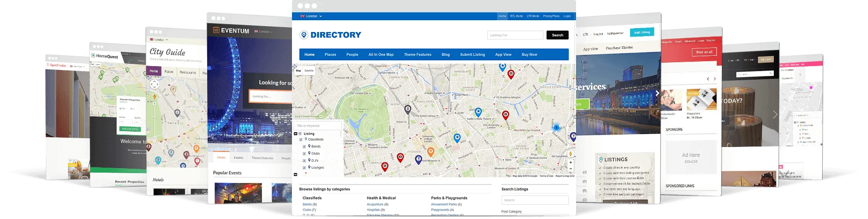
Task: Select Events tab in Eventum window
Action: click(239, 158)
